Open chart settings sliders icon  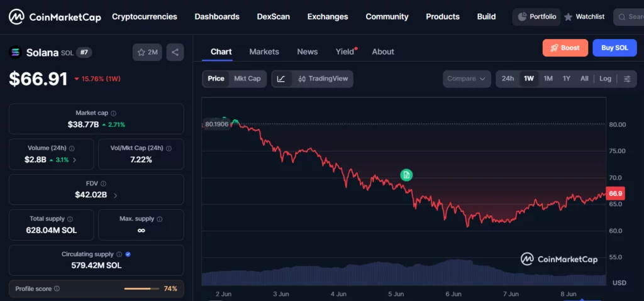coord(627,79)
